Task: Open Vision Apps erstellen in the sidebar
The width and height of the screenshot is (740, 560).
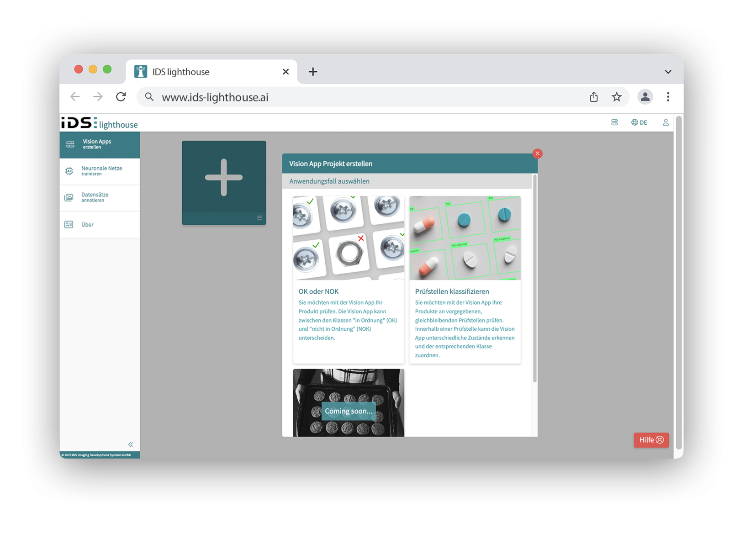Action: [x=100, y=145]
